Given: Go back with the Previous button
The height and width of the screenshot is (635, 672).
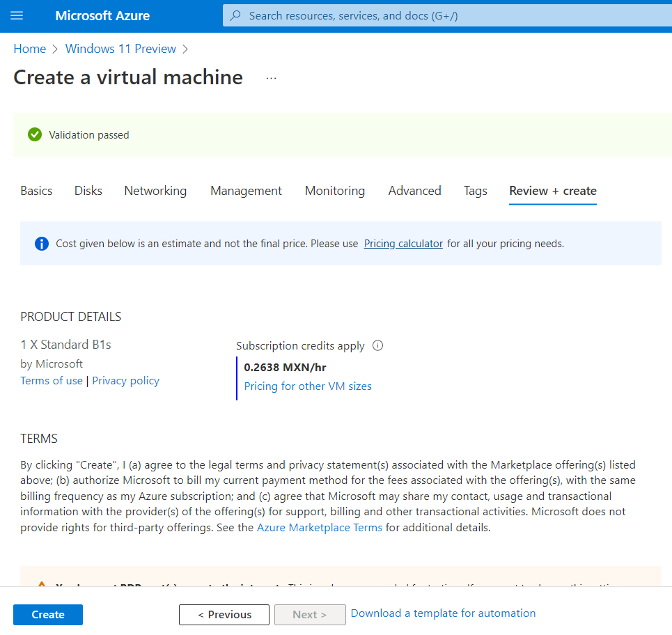Looking at the screenshot, I should click(224, 614).
